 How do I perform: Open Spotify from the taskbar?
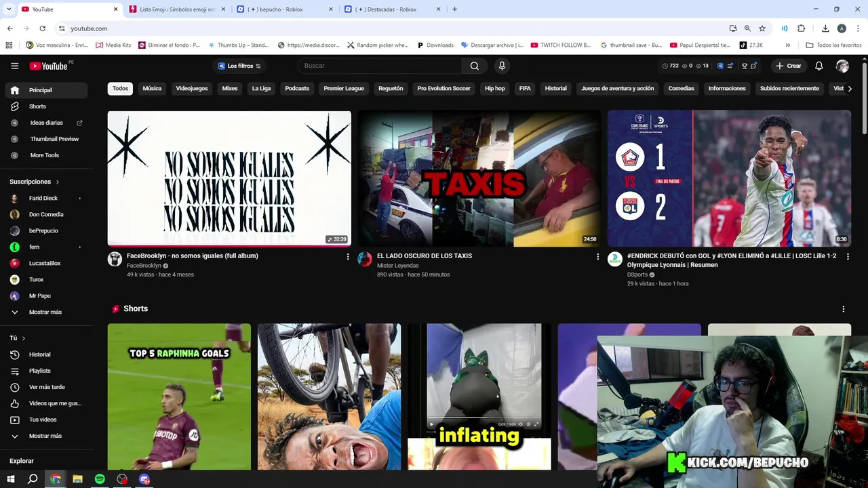click(100, 479)
